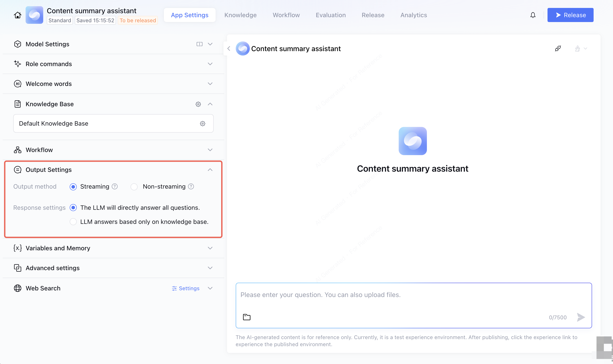Select the Streaming radio button
Image resolution: width=613 pixels, height=364 pixels.
tap(73, 187)
